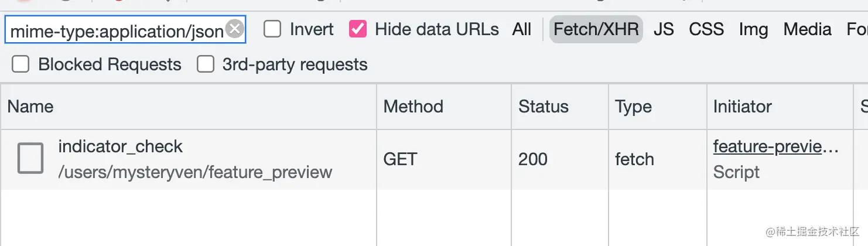Filter requests by CSS
This screenshot has height=246, width=868.
coord(706,29)
